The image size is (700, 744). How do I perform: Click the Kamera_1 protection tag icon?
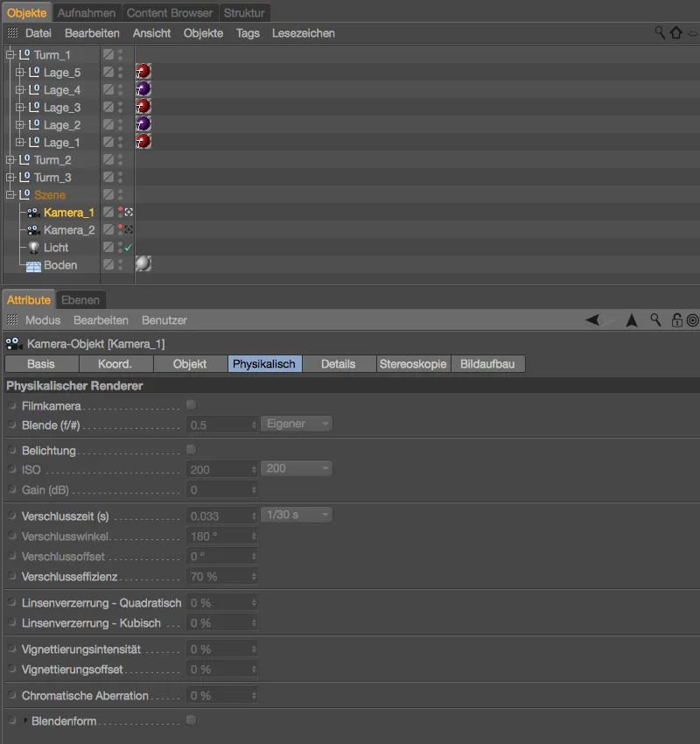pyautogui.click(x=129, y=213)
